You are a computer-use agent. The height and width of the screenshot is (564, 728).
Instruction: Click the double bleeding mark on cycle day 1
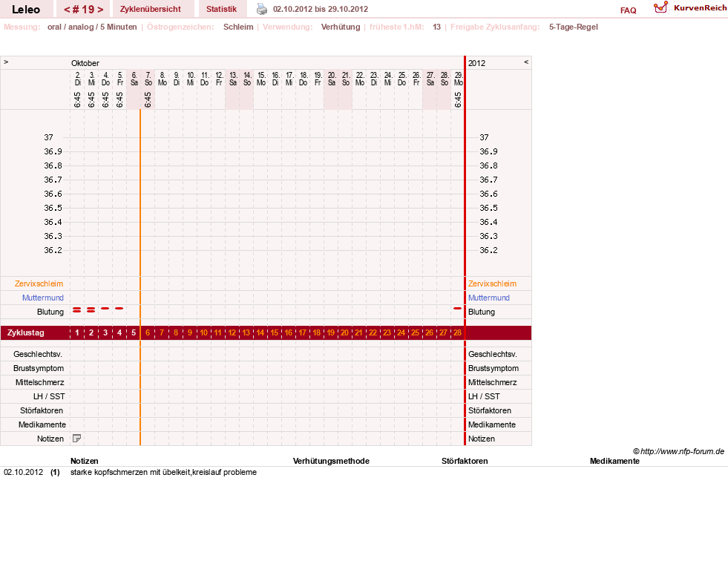77,309
